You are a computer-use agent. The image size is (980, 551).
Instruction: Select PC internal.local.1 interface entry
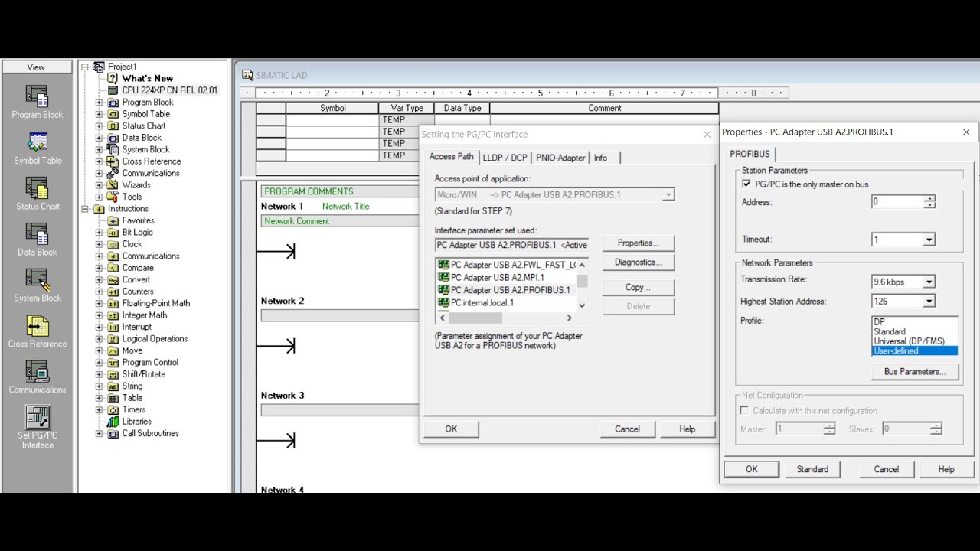[x=482, y=303]
